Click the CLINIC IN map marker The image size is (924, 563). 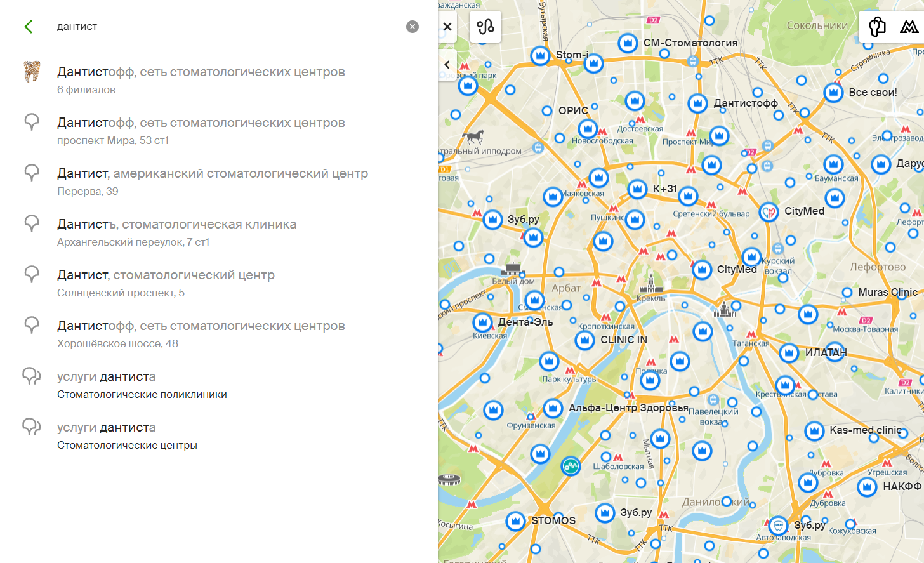(x=584, y=340)
